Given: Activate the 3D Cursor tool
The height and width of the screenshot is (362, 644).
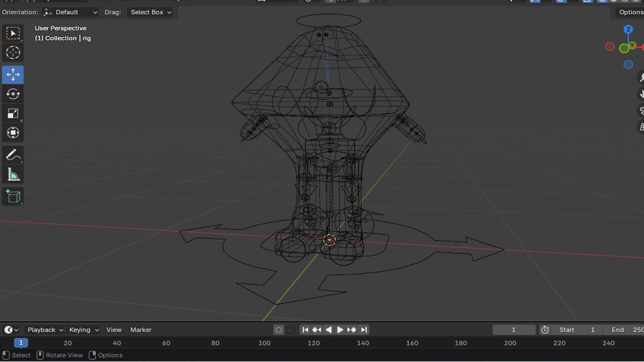Looking at the screenshot, I should (13, 53).
